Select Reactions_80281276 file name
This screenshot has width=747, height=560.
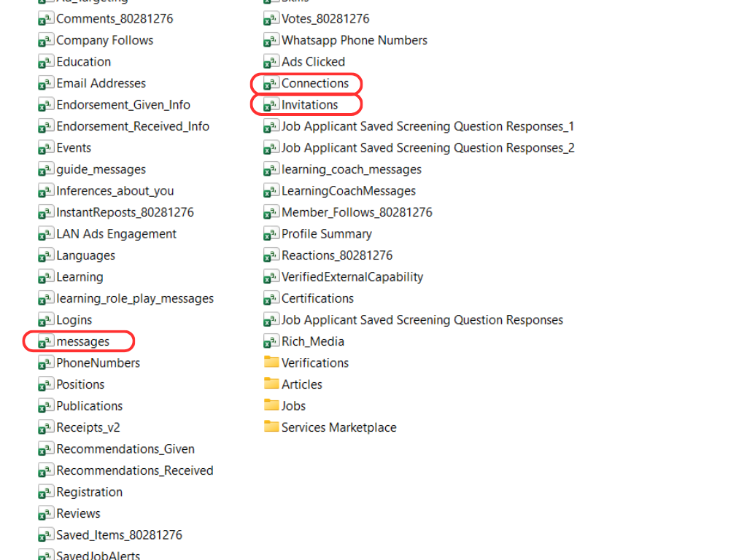(337, 256)
